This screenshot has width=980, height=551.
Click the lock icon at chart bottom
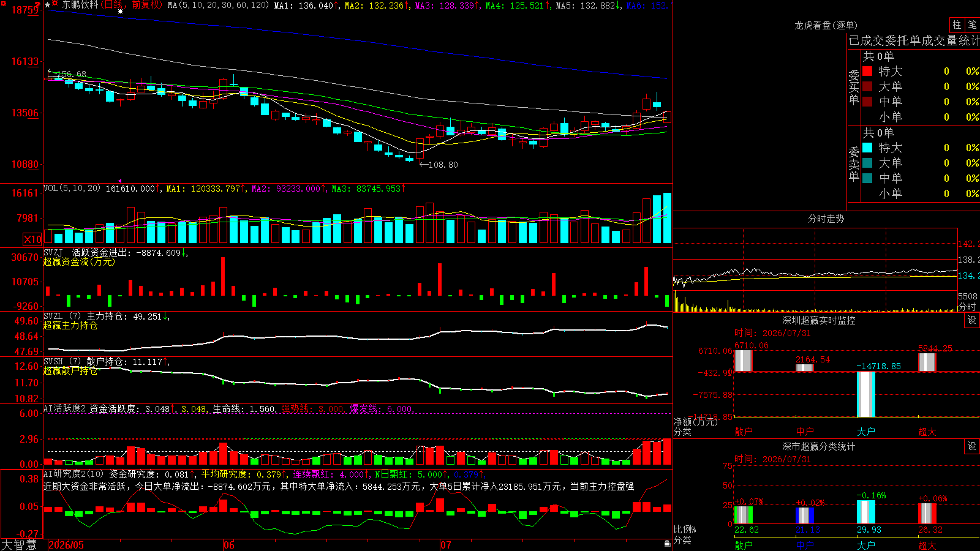tap(667, 544)
